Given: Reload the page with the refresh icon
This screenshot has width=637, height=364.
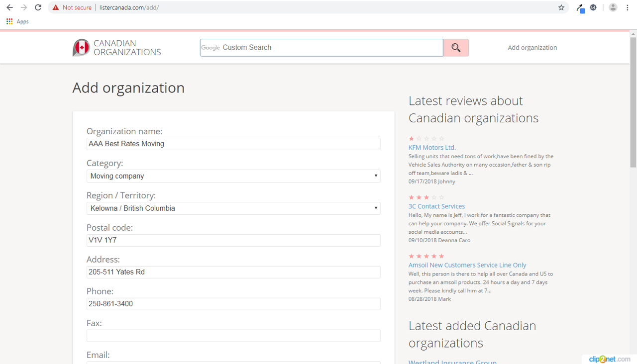Looking at the screenshot, I should tap(38, 7).
